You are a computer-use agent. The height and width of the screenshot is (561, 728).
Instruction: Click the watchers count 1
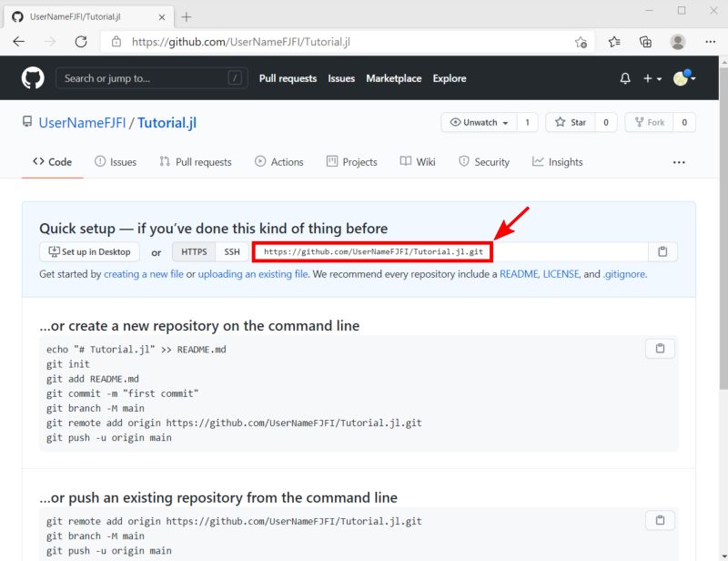(x=527, y=122)
